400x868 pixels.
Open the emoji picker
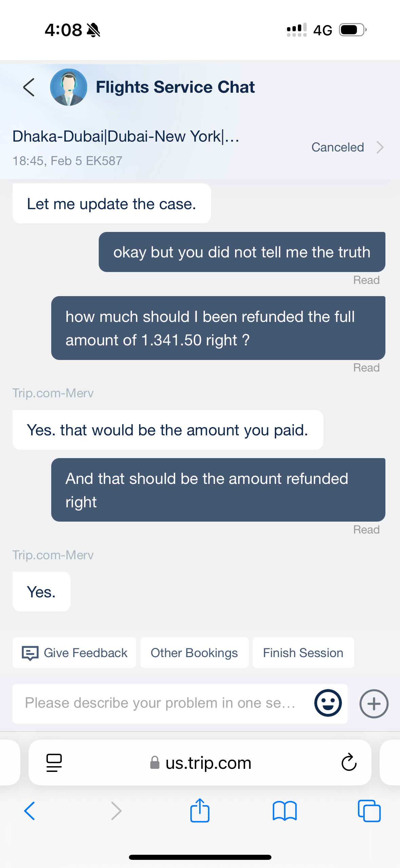(328, 703)
